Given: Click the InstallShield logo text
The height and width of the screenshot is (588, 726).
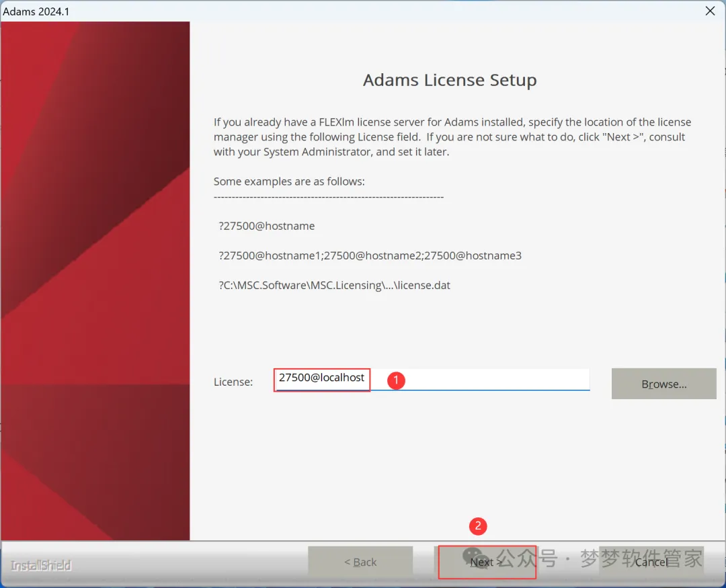Looking at the screenshot, I should pos(41,565).
